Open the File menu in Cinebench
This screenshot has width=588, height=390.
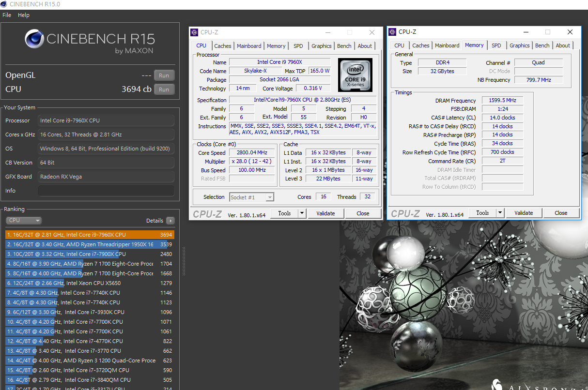7,15
